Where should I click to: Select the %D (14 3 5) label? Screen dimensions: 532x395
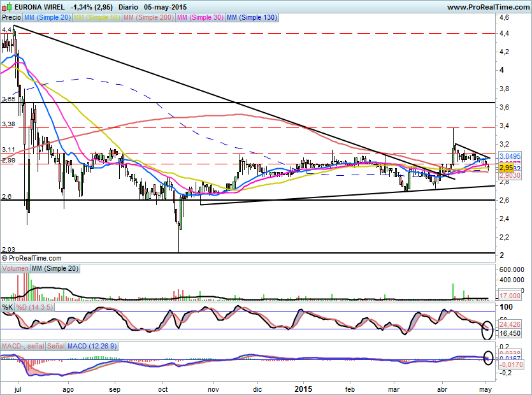tap(34, 308)
